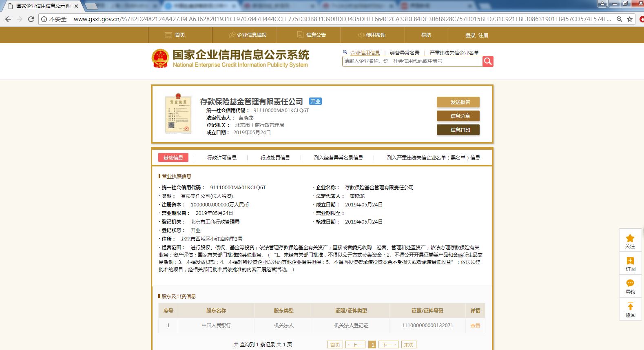Click the 关注 star icon
Image resolution: width=644 pixels, height=350 pixels.
tap(630, 238)
